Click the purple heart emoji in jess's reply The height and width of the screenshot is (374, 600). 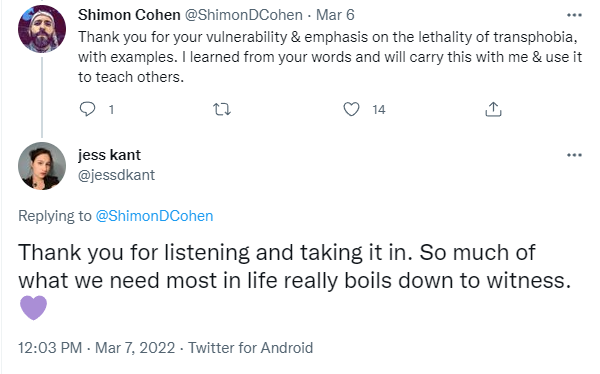tap(33, 307)
